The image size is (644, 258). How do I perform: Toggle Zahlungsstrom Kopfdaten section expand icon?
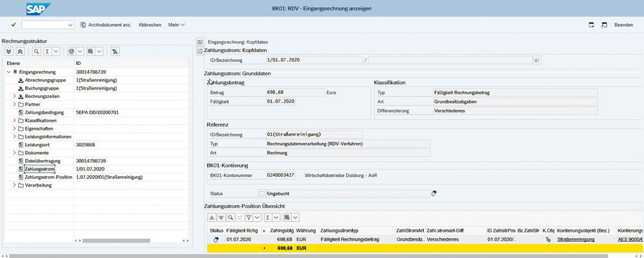tap(200, 50)
